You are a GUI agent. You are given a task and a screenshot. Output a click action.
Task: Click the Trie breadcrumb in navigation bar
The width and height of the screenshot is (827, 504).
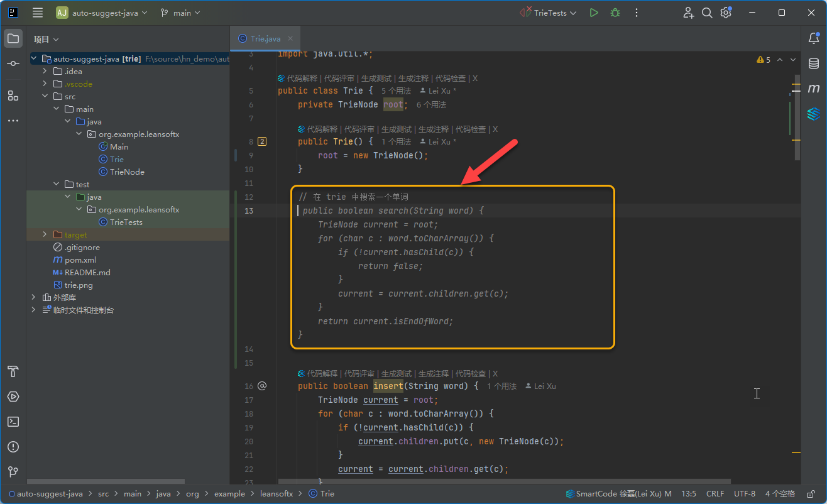[x=321, y=494]
